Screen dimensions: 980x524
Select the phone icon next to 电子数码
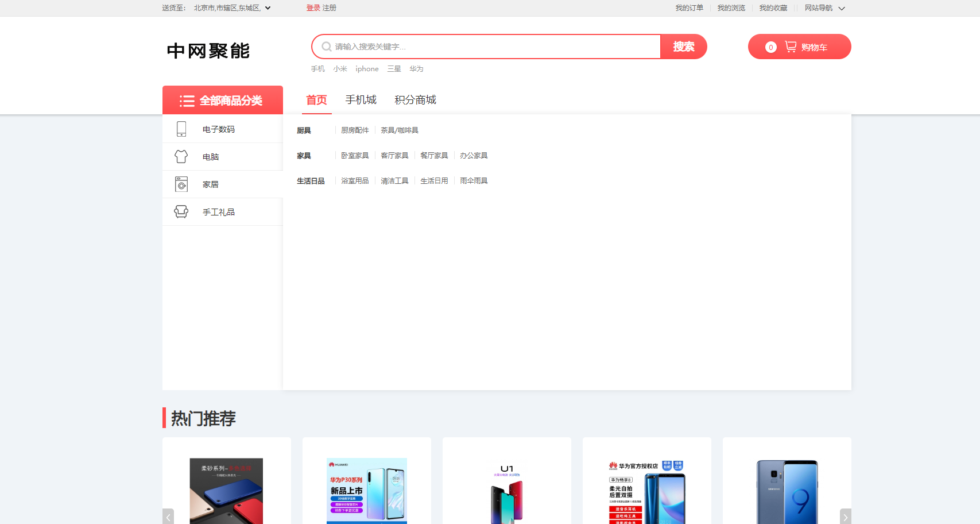[181, 129]
